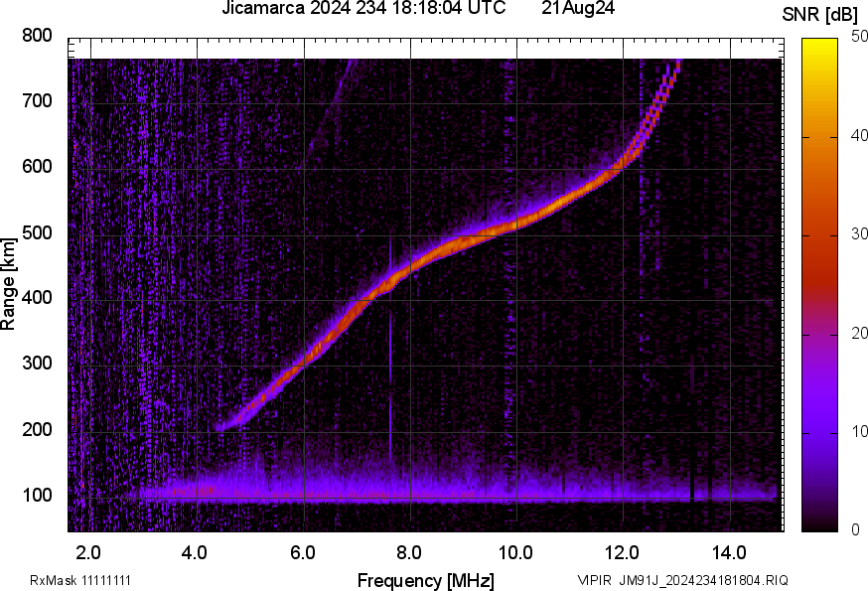Click the 100 tick label on the range axis

37,495
